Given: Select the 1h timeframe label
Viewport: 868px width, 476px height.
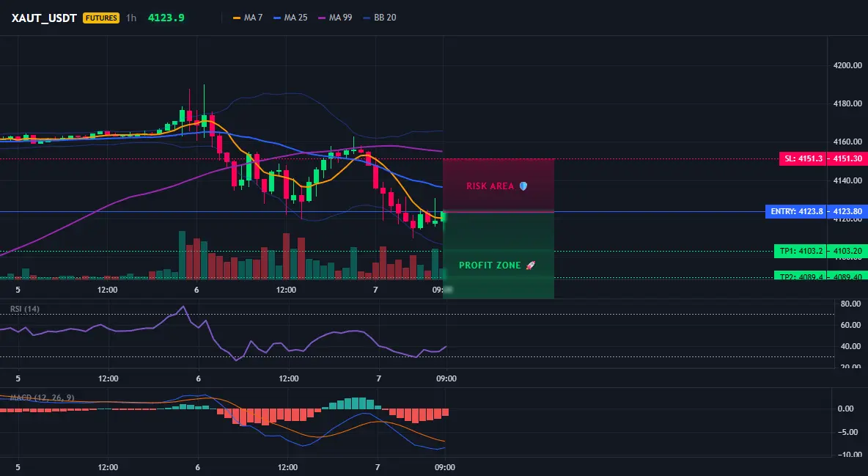Looking at the screenshot, I should tap(131, 18).
